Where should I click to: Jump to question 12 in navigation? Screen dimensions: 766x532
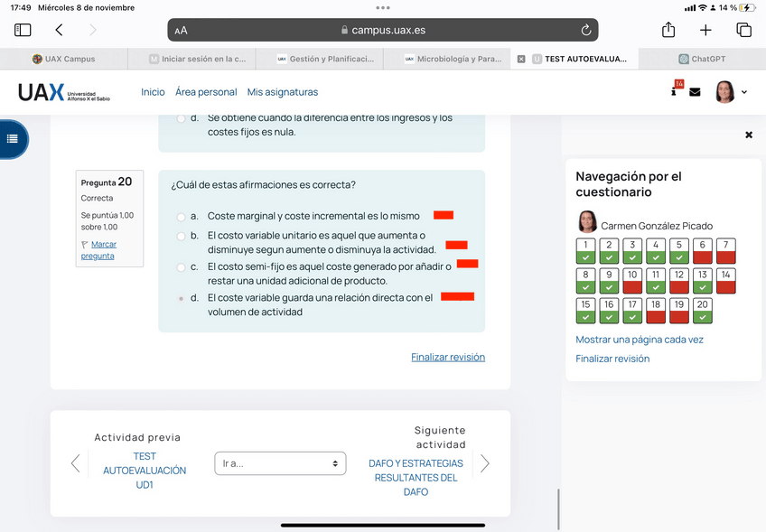679,281
